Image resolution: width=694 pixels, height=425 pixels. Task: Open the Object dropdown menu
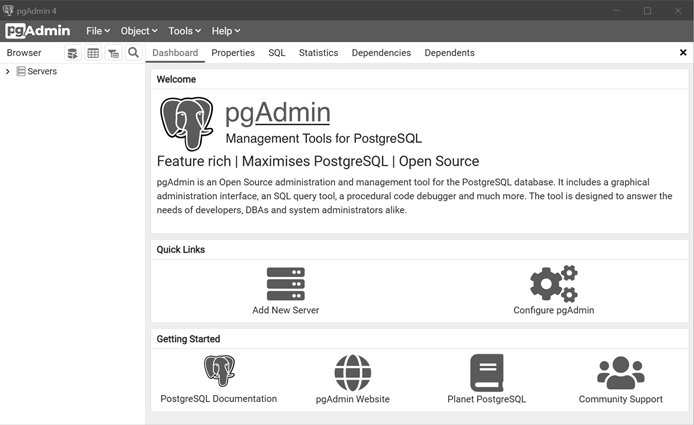[x=139, y=31]
